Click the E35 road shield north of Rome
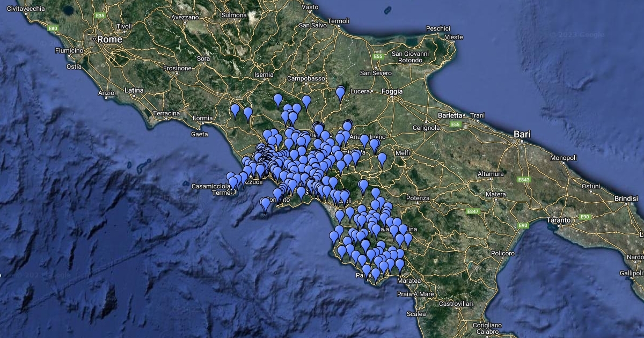 pyautogui.click(x=99, y=16)
